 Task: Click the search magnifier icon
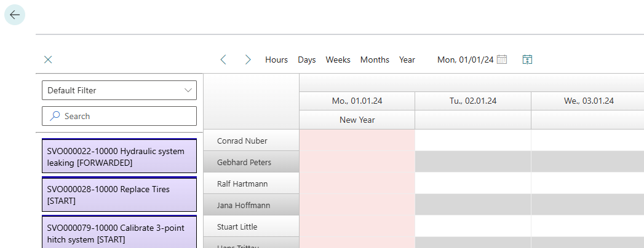point(55,116)
